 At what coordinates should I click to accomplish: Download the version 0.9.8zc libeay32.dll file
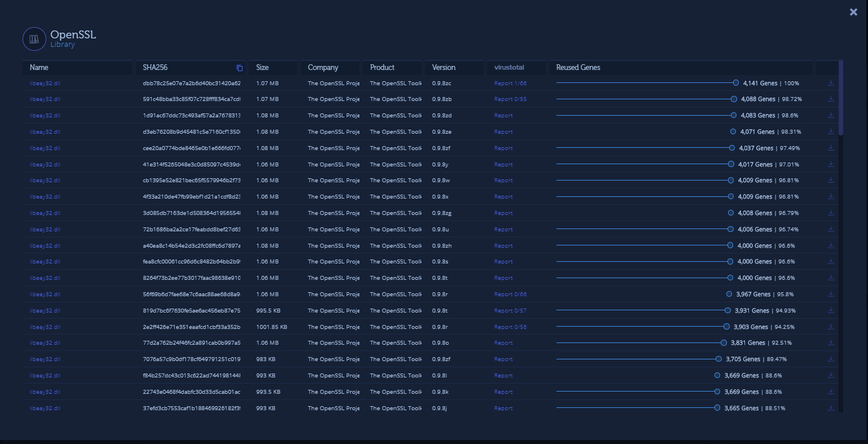(x=831, y=83)
